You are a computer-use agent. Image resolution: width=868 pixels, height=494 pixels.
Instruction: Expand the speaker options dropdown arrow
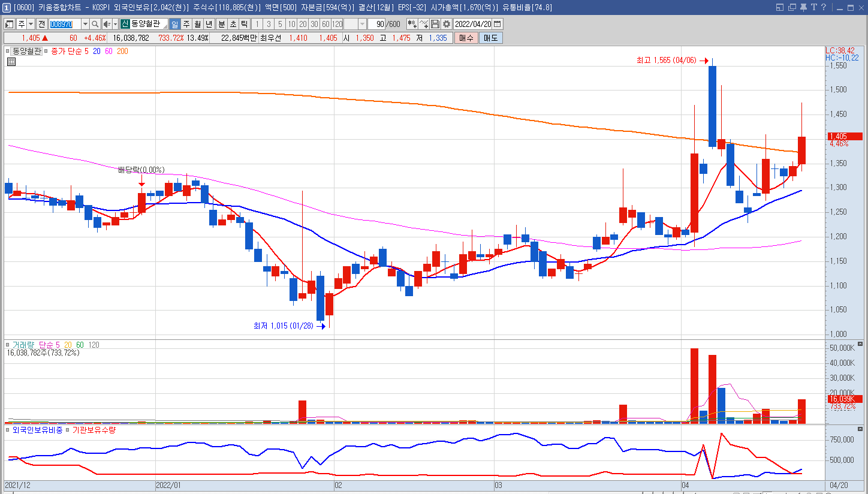click(x=115, y=24)
